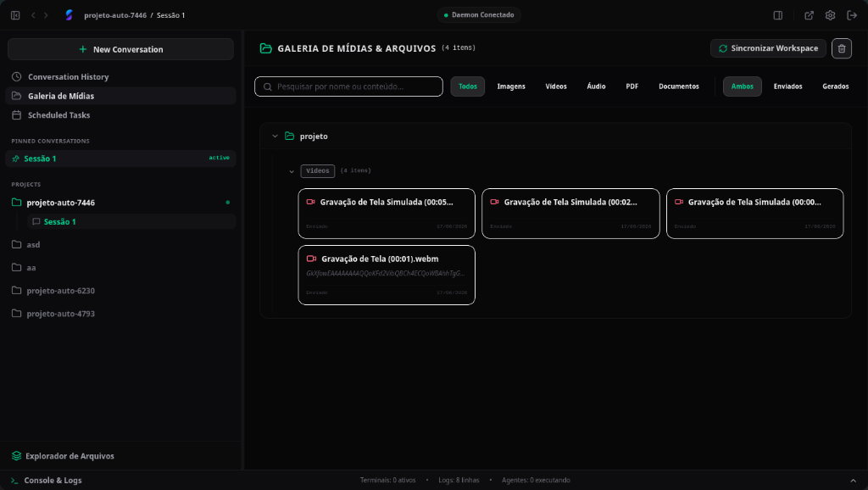This screenshot has width=868, height=490.
Task: Click 'Logs: 8 linhas' in status bar
Action: point(459,480)
